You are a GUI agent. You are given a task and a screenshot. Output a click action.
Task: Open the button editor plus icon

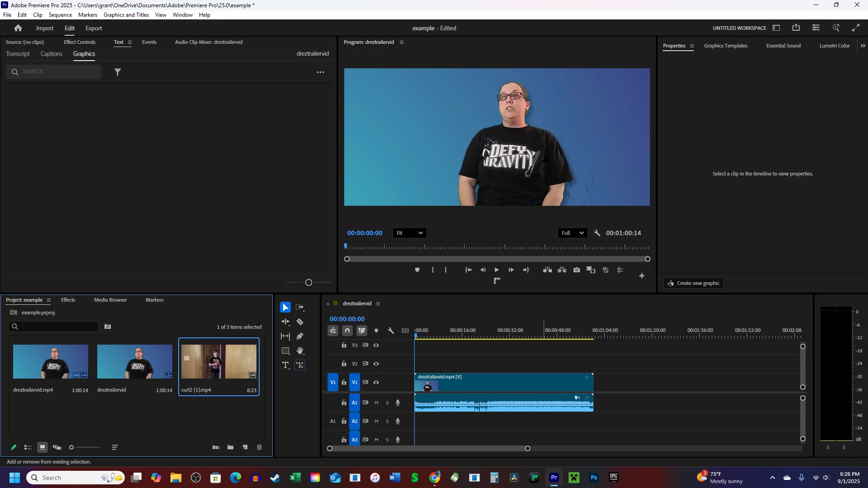[642, 276]
